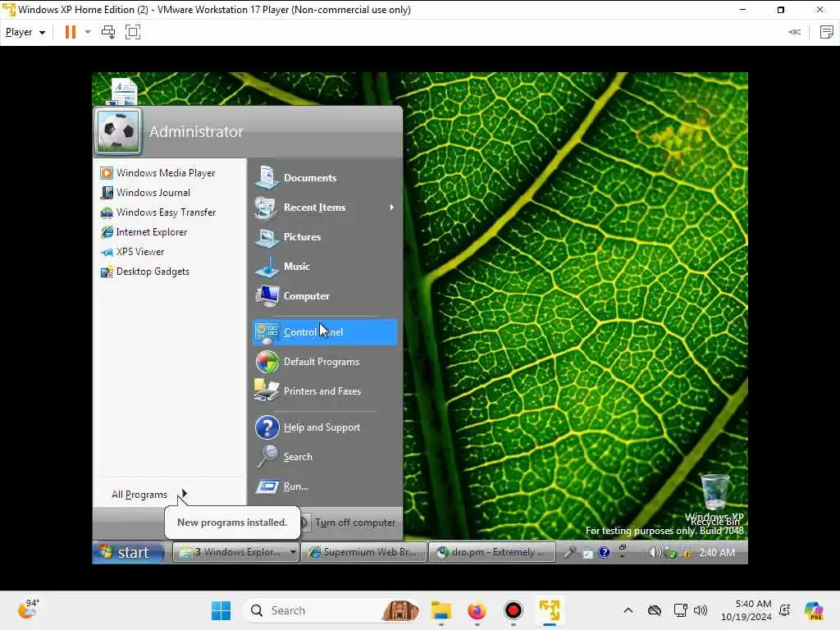The image size is (840, 630).
Task: Open the Documents folder
Action: [325, 178]
